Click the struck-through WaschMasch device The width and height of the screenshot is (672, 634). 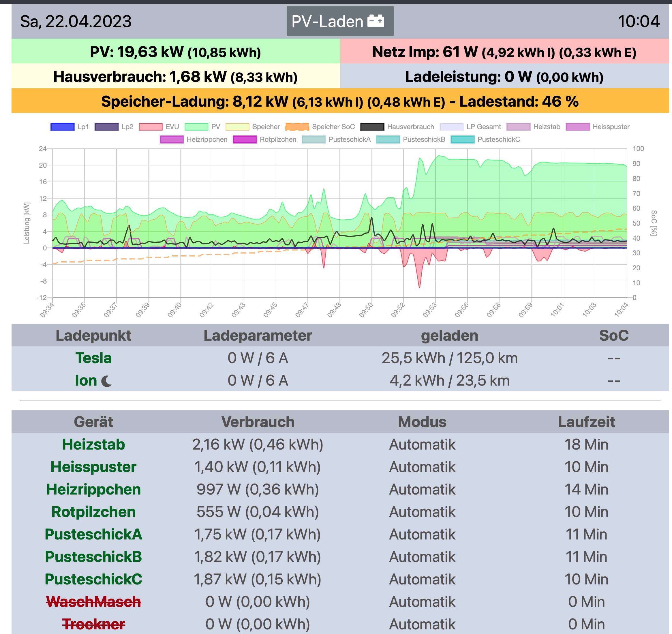(93, 601)
